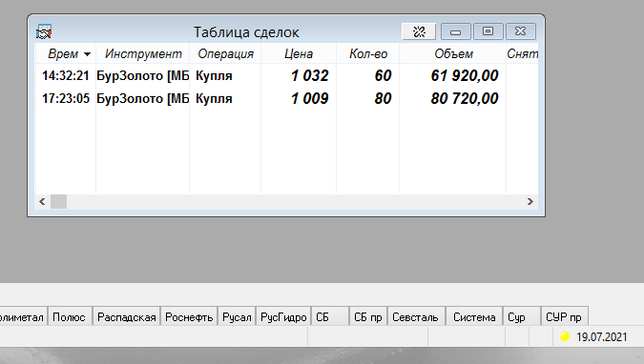Click the price cell 1 009
The height and width of the screenshot is (364, 644).
(x=310, y=98)
